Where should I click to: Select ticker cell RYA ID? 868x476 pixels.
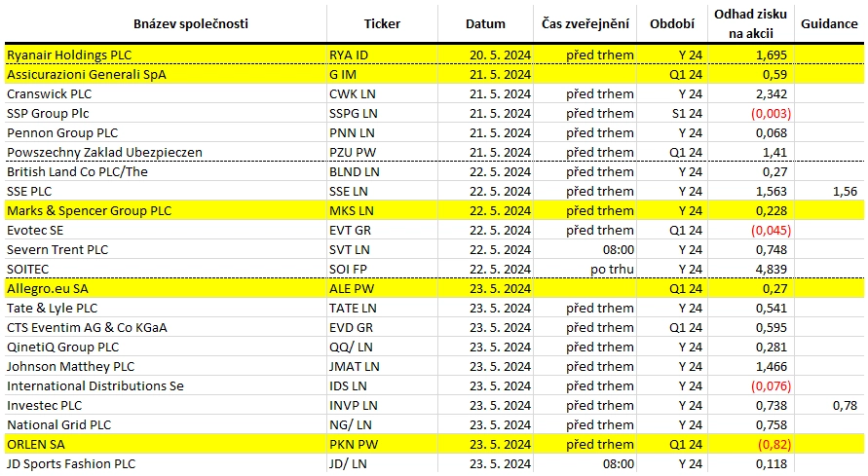tap(382, 55)
